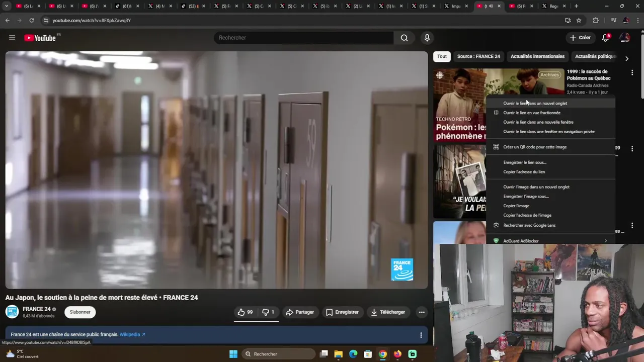This screenshot has width=644, height=362.
Task: Open File Explorer from taskbar
Action: (x=339, y=354)
